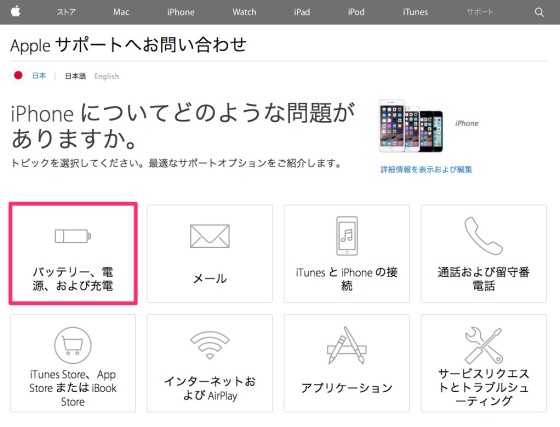This screenshot has width=560, height=427.
Task: Click the telephone handset icon
Action: click(x=483, y=236)
